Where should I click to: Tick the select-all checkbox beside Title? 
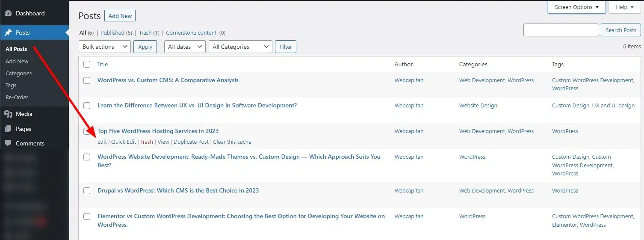point(87,64)
